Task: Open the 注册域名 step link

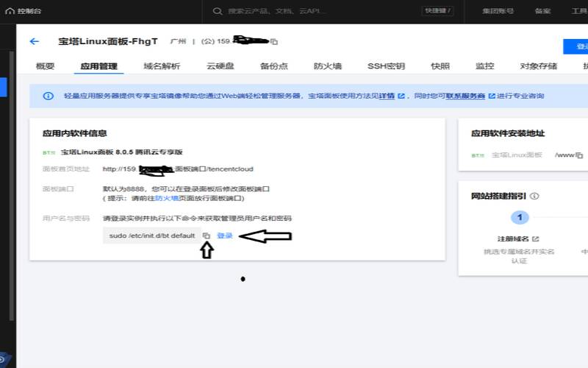Action: [x=512, y=238]
